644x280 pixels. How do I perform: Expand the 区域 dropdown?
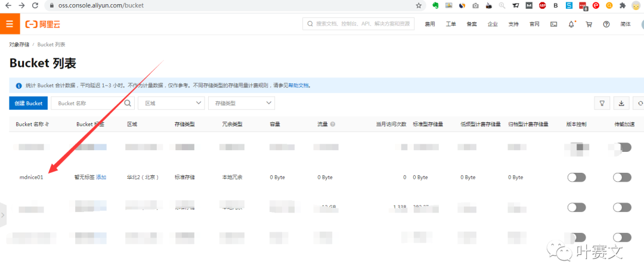coord(171,103)
